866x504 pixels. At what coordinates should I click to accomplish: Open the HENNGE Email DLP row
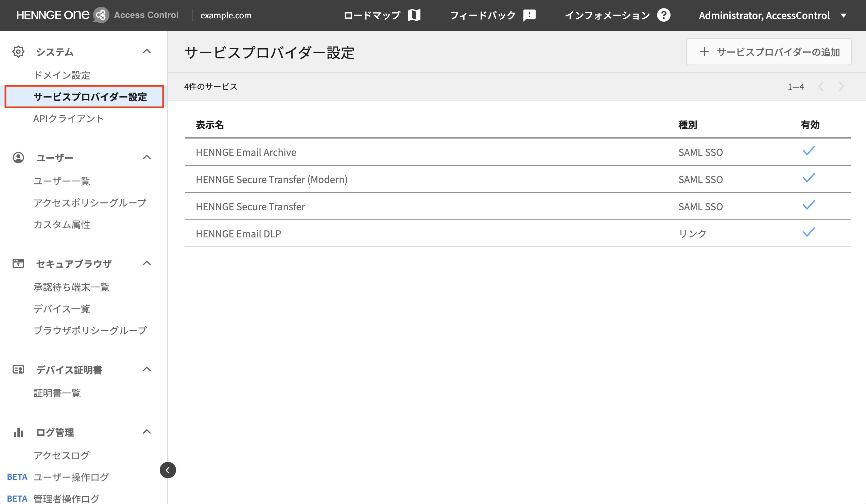point(518,233)
